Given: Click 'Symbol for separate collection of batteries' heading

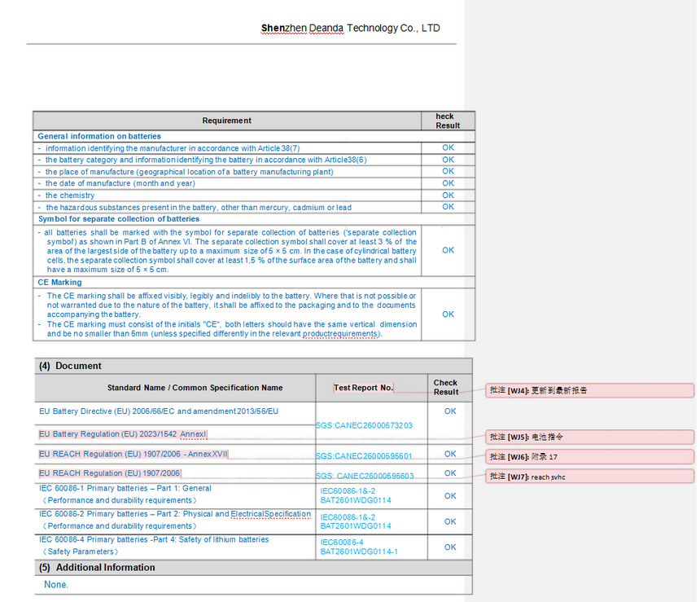Looking at the screenshot, I should tap(119, 219).
